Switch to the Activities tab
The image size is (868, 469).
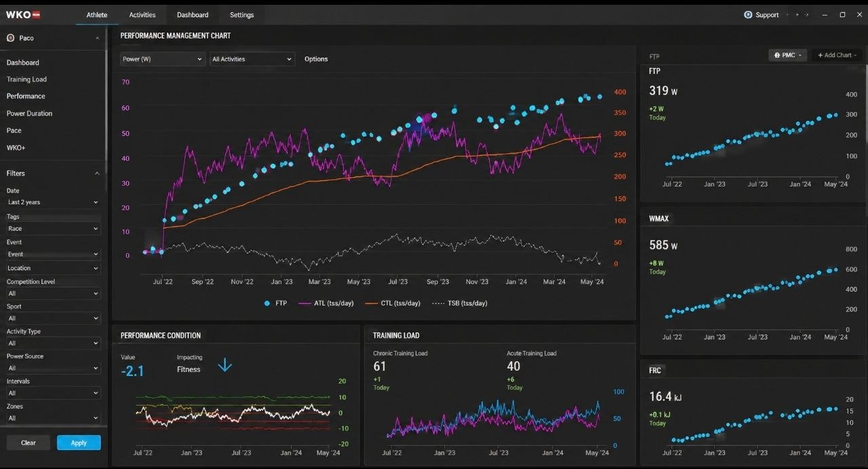tap(142, 15)
